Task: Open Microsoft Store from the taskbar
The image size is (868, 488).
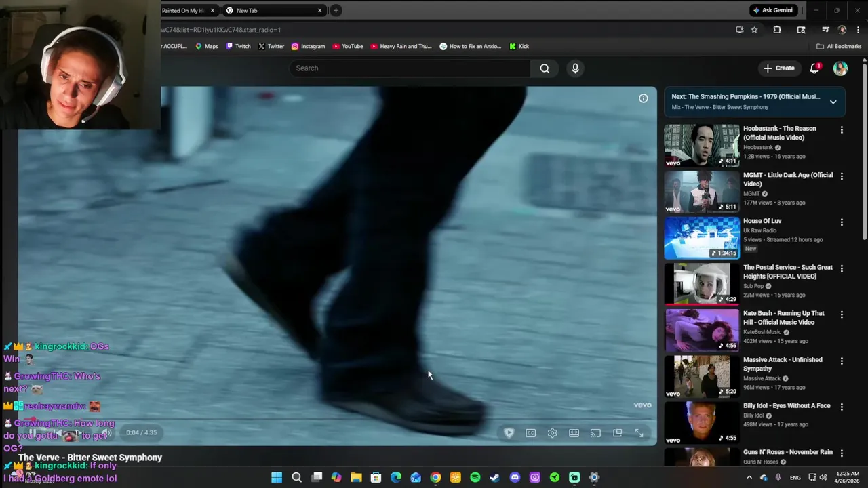Action: pos(376,478)
